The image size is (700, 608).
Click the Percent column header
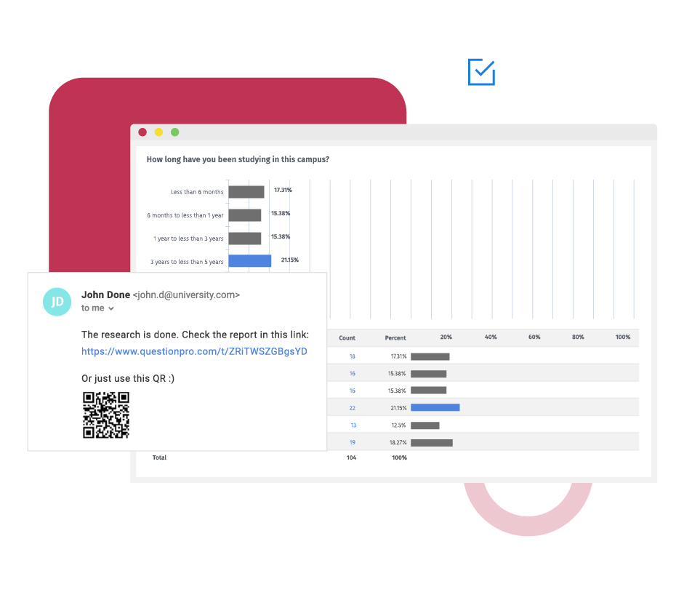(395, 338)
